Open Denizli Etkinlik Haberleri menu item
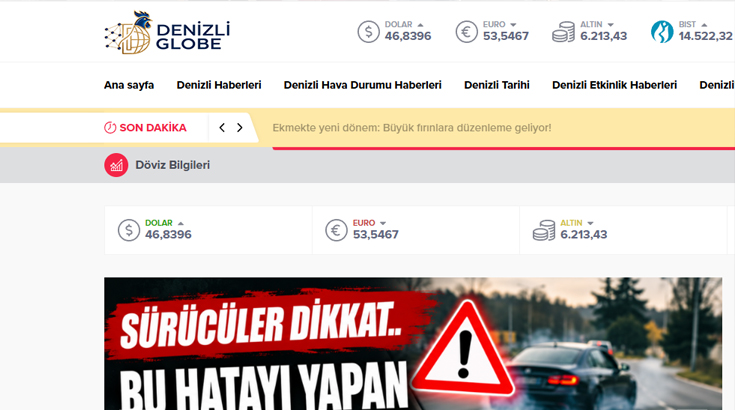This screenshot has width=735, height=410. click(x=615, y=85)
